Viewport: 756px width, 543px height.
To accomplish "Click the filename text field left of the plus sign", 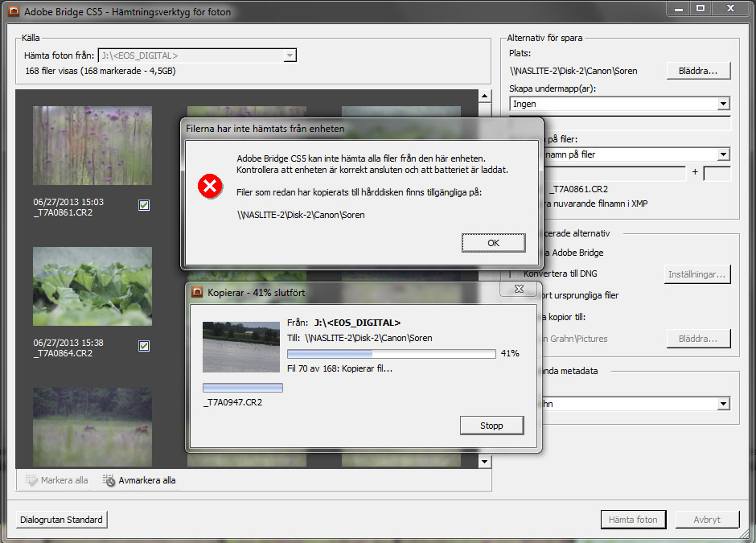I will [614, 174].
